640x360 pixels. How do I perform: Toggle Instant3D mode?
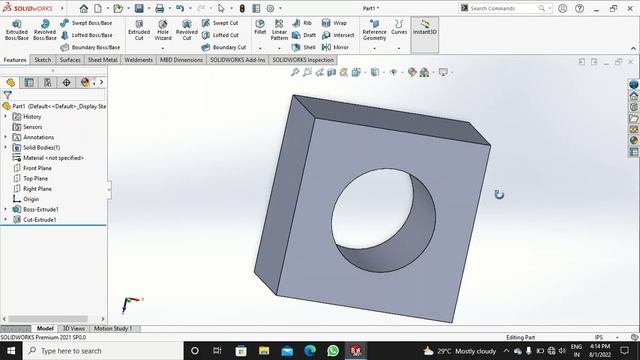pos(424,27)
